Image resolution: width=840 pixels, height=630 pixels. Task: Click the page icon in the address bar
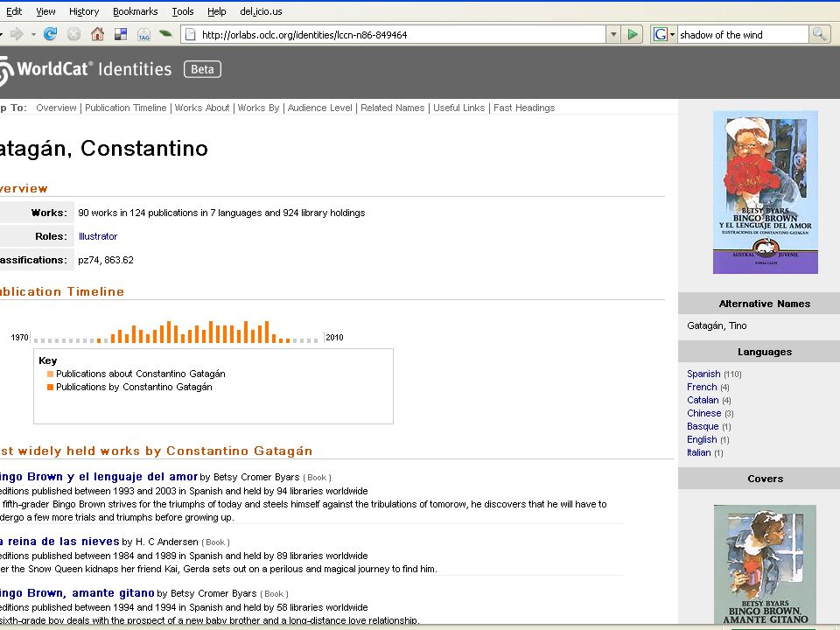click(190, 35)
